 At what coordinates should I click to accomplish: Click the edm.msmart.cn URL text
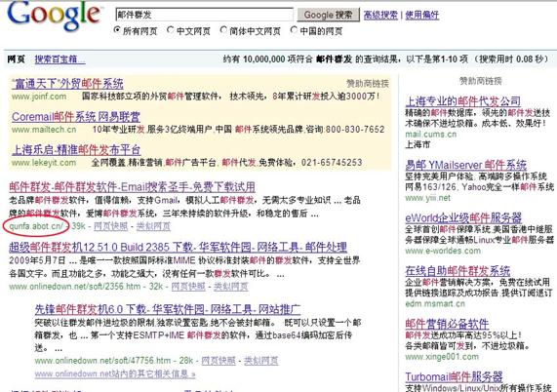(x=435, y=303)
